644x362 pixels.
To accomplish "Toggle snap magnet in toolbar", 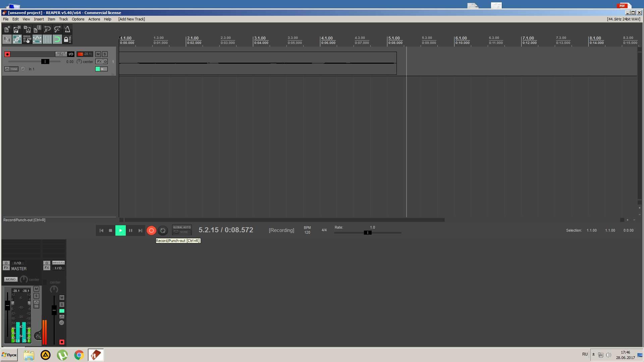I will coord(57,40).
